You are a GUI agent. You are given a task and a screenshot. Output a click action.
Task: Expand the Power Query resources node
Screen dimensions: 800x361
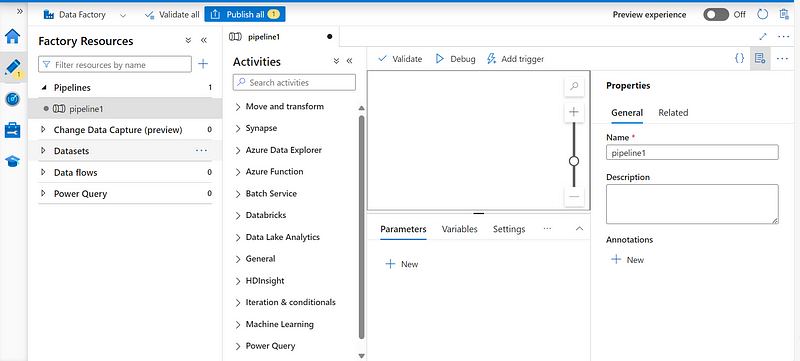point(43,194)
